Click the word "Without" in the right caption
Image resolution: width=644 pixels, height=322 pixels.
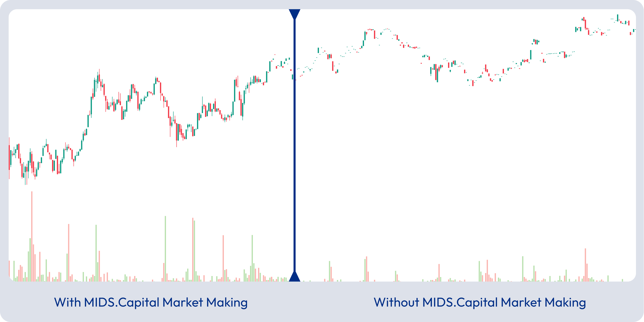pyautogui.click(x=396, y=302)
